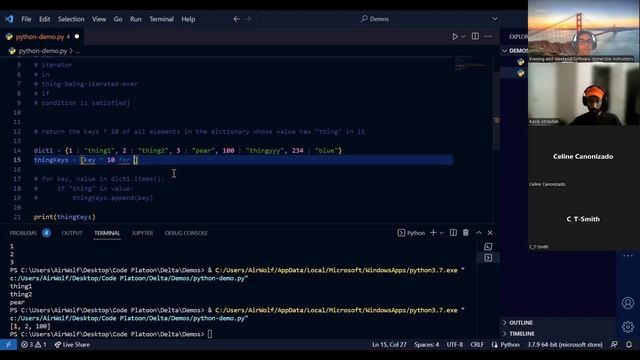This screenshot has height=360, width=640.
Task: Click the print(thingKeys) code line
Action: (x=64, y=217)
